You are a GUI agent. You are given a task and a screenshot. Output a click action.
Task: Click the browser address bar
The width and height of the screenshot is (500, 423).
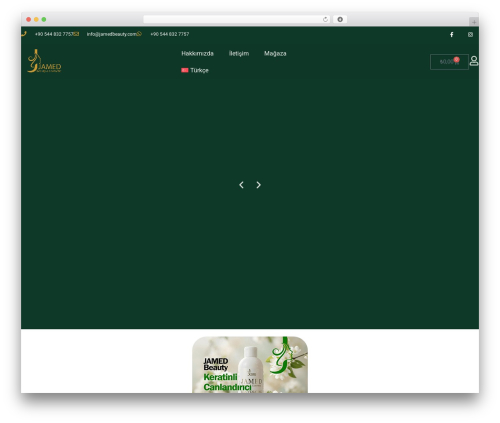[237, 19]
